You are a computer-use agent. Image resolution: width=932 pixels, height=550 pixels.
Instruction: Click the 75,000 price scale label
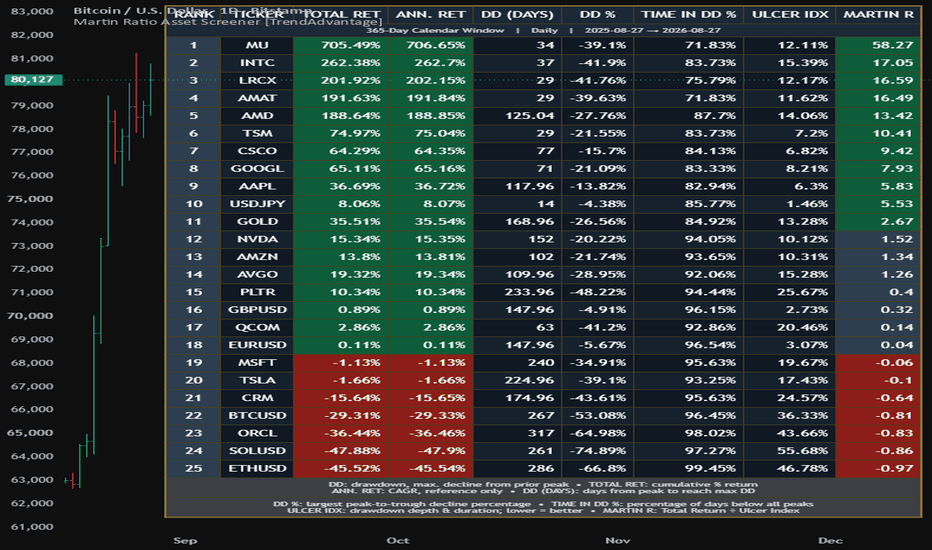tap(30, 199)
